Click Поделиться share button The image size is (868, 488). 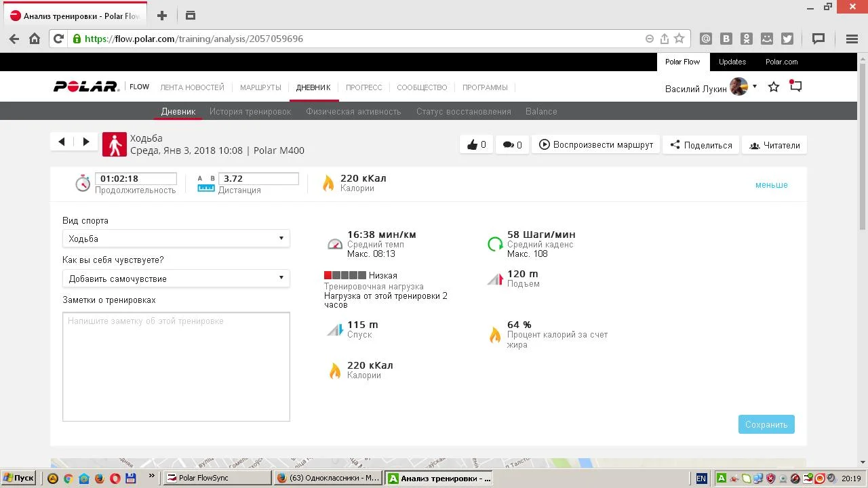pos(701,144)
